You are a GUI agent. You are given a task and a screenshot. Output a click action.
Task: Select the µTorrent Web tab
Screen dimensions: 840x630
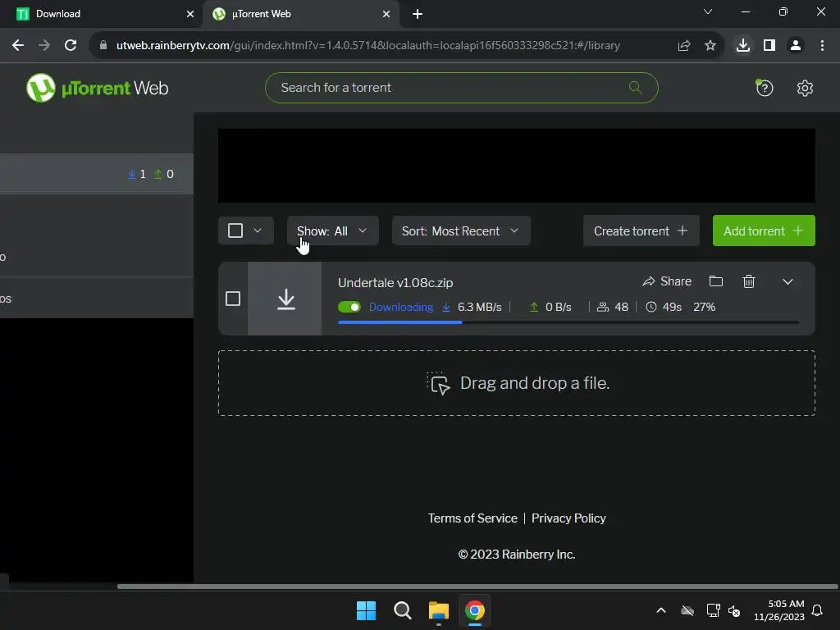tap(300, 14)
